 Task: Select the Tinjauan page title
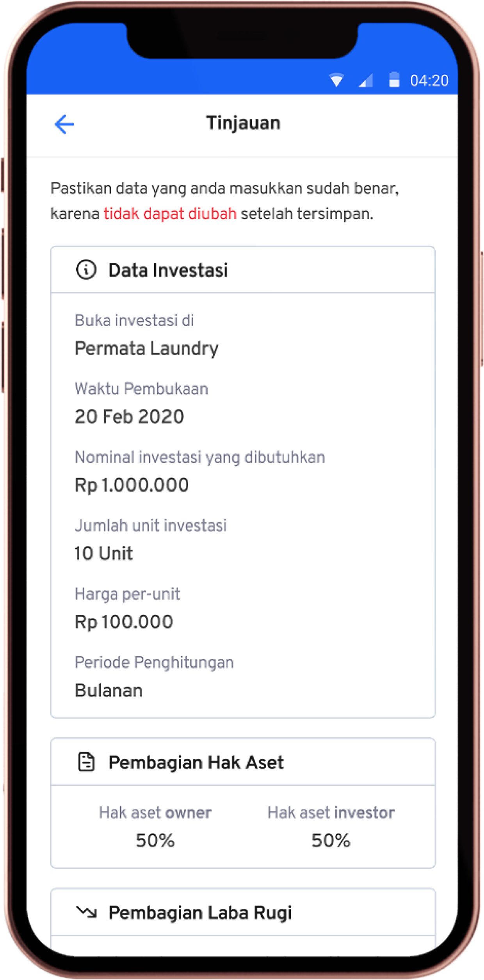point(243,123)
